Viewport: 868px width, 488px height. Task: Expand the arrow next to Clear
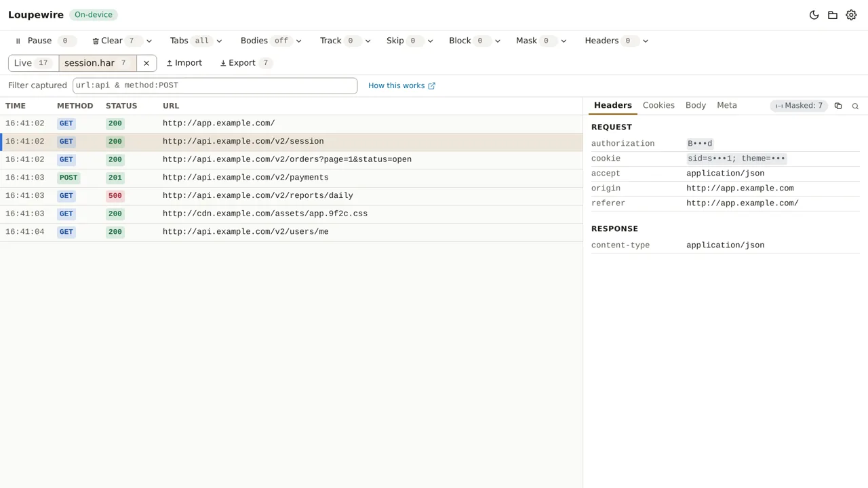point(149,41)
